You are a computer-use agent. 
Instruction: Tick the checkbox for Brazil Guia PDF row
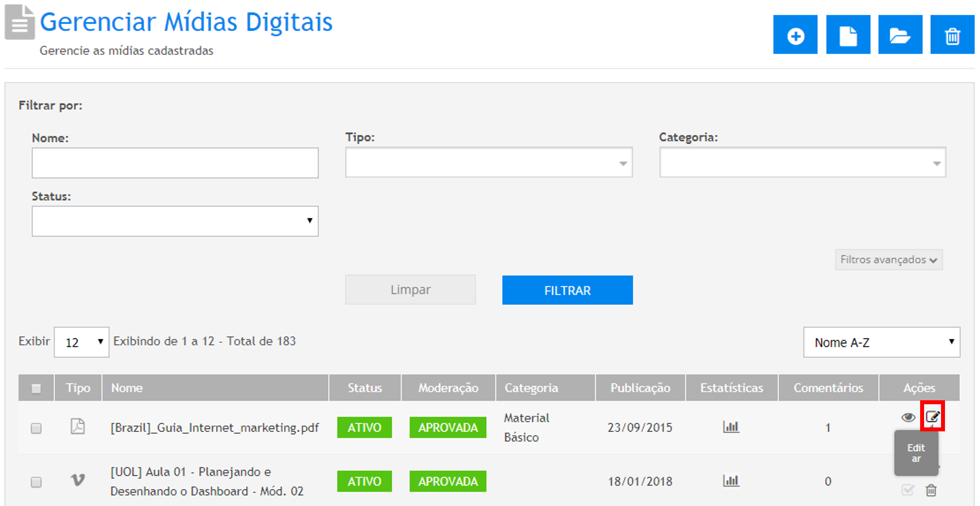(x=36, y=428)
